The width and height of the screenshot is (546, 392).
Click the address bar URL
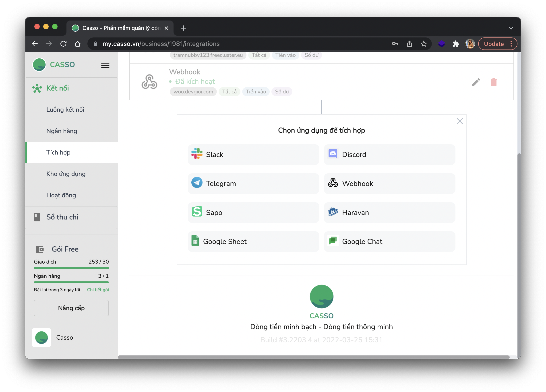[161, 44]
